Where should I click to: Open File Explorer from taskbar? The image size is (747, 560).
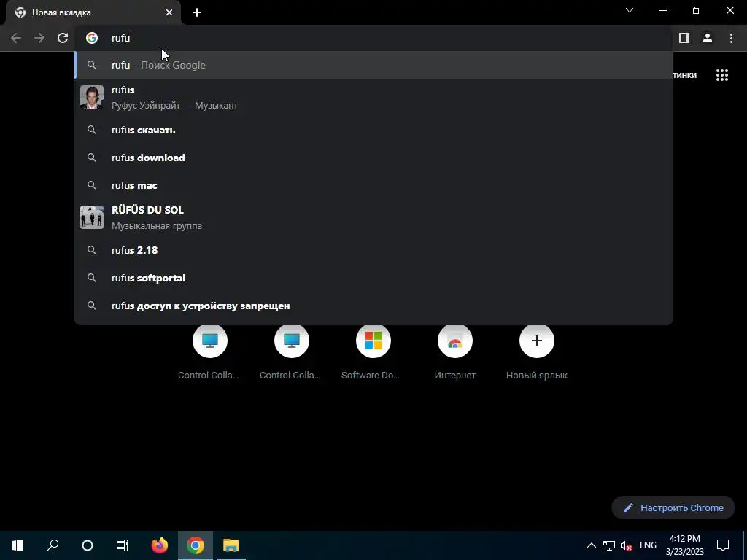pos(231,545)
